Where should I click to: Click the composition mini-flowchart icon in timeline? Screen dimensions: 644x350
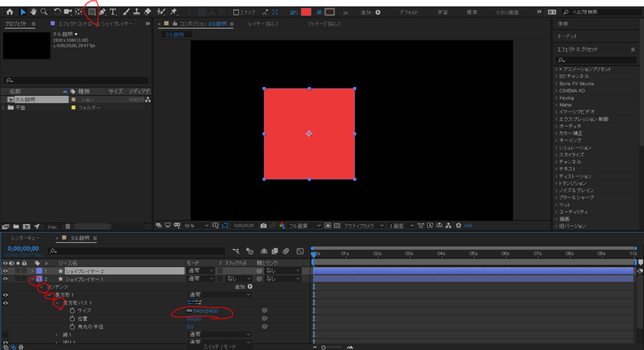point(236,251)
